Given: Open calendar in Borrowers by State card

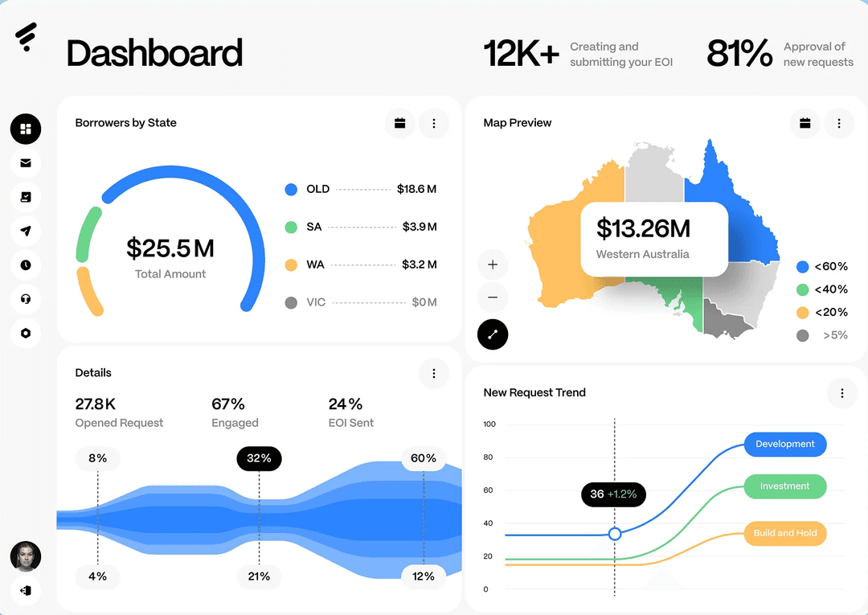Looking at the screenshot, I should pos(399,124).
